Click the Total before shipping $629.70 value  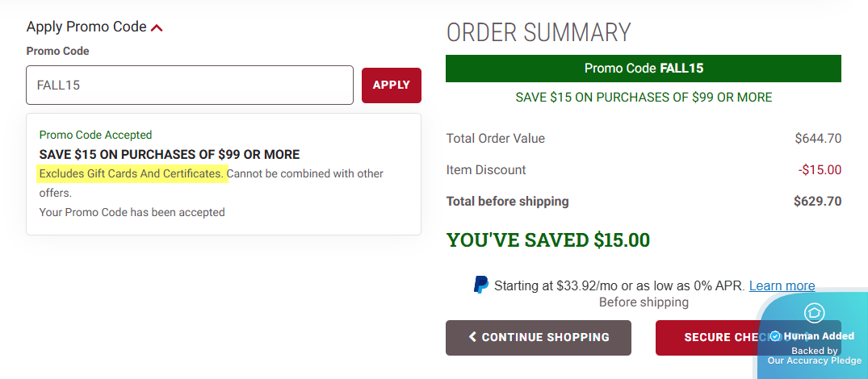(x=817, y=201)
